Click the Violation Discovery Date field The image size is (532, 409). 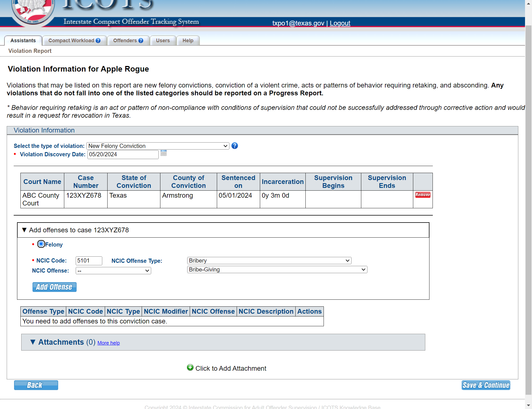(x=123, y=155)
